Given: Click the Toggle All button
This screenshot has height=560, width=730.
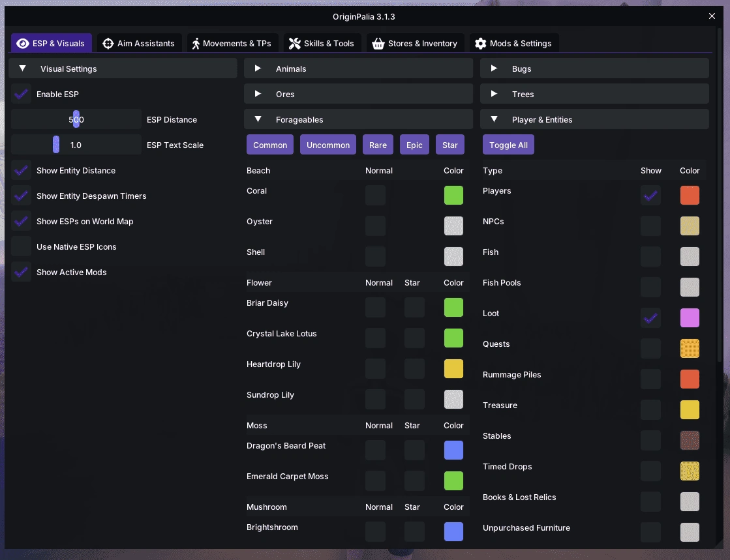Looking at the screenshot, I should 508,145.
